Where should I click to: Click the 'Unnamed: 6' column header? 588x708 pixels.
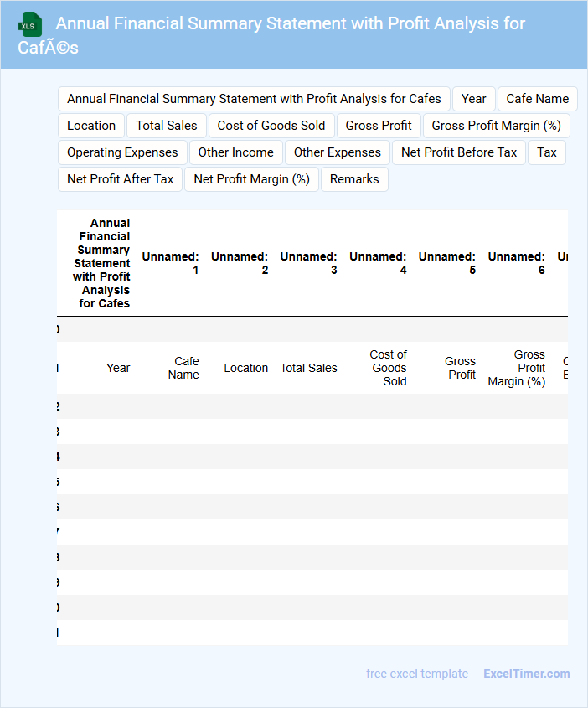(517, 263)
